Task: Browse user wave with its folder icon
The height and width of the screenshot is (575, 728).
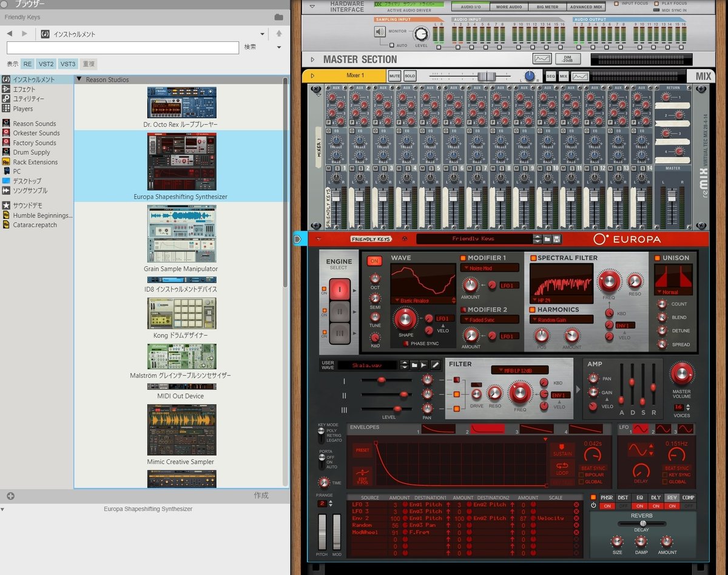Action: coord(414,365)
